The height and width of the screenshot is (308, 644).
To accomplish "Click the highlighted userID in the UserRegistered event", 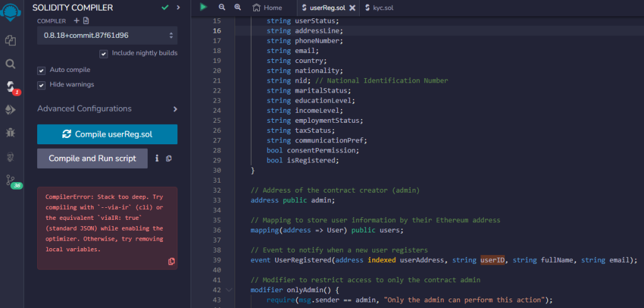I will [x=492, y=260].
